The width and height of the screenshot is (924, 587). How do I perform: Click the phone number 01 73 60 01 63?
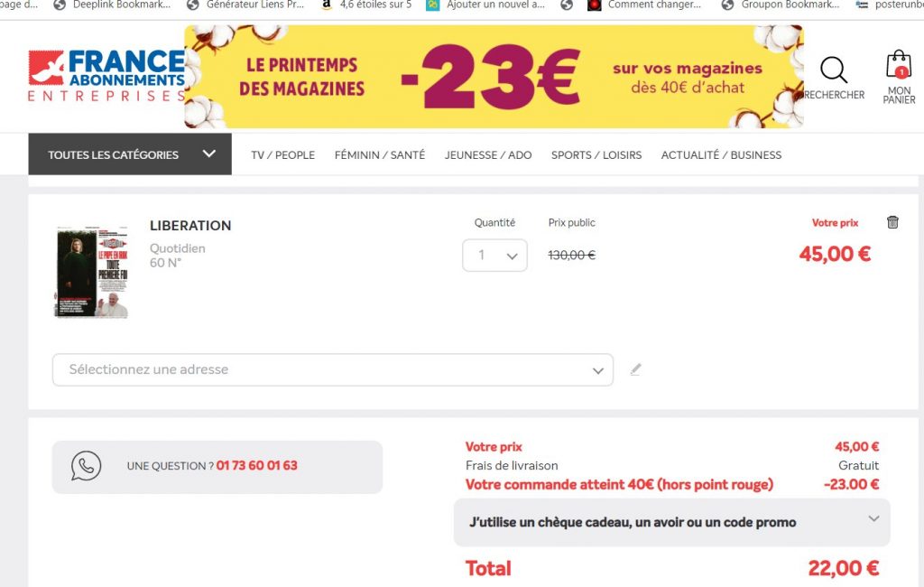click(256, 466)
